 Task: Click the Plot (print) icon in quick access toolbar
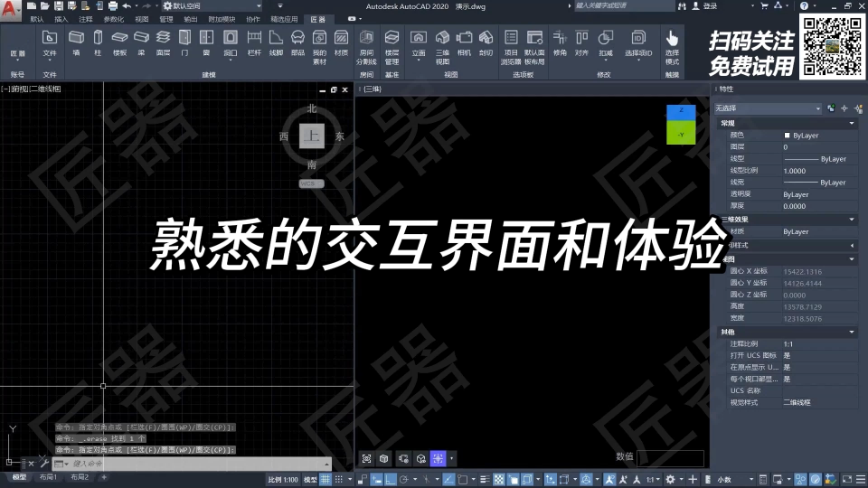pyautogui.click(x=113, y=6)
